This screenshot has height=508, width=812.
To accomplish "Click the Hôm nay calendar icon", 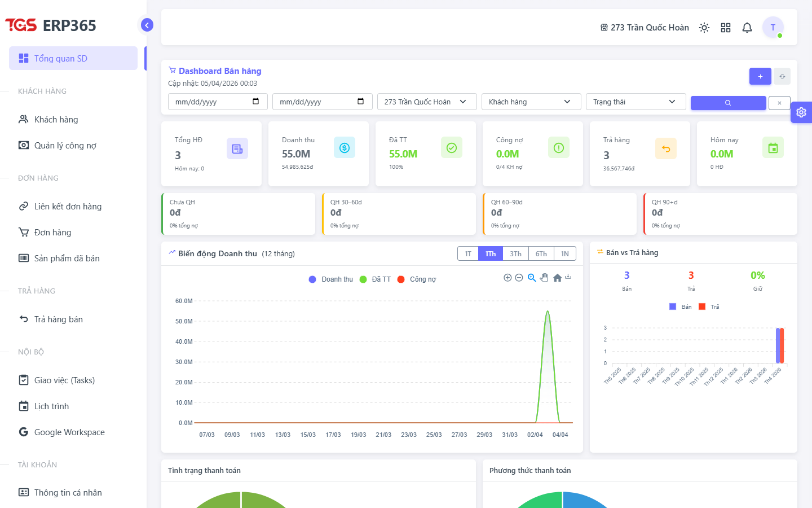I will click(x=773, y=147).
